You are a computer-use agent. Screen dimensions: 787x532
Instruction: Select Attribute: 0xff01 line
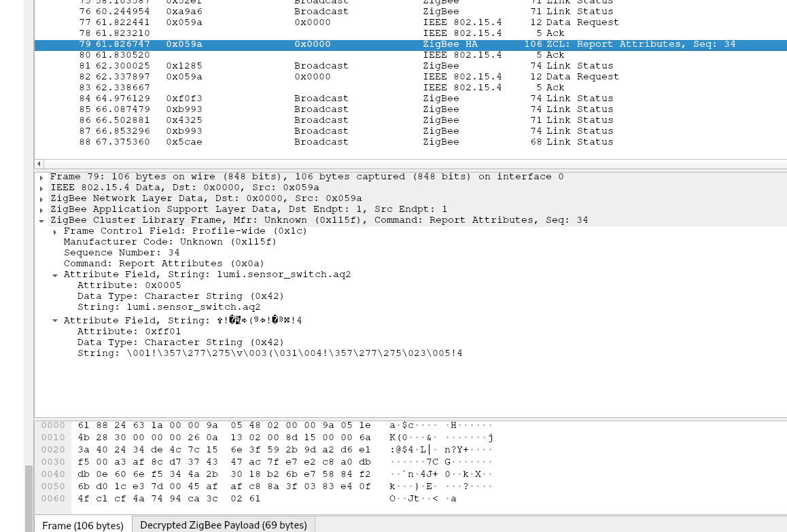129,332
